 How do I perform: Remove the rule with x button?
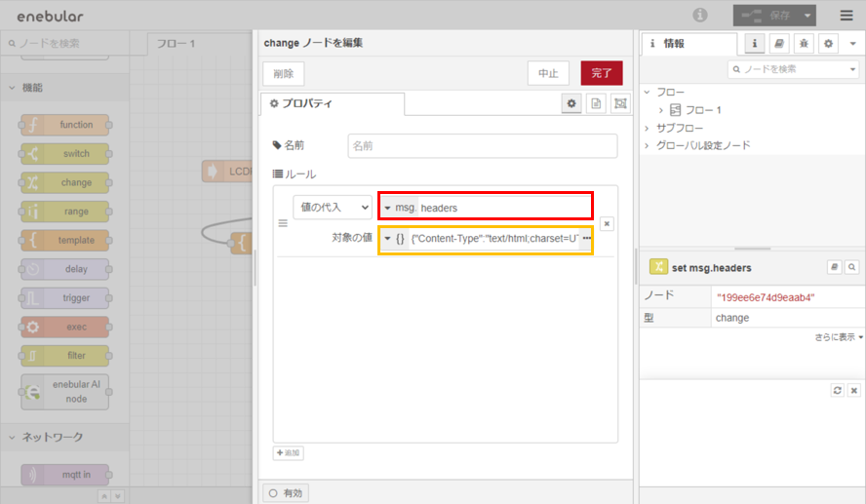point(607,223)
